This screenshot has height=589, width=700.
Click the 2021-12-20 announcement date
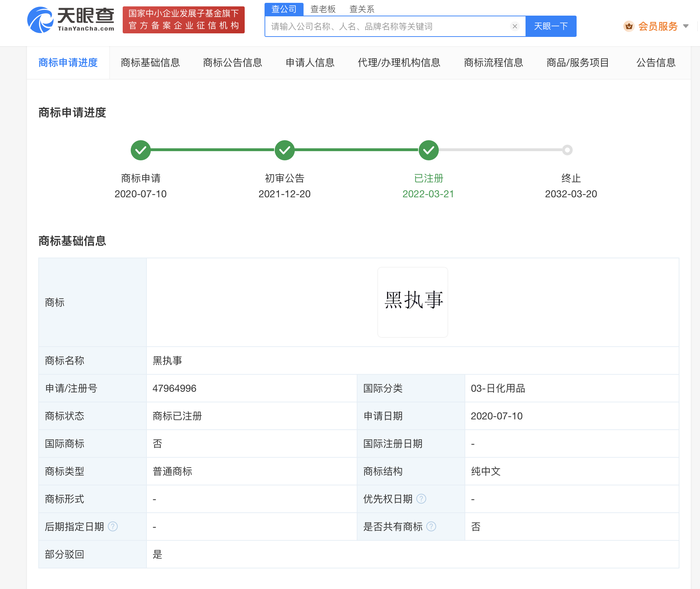click(x=284, y=194)
